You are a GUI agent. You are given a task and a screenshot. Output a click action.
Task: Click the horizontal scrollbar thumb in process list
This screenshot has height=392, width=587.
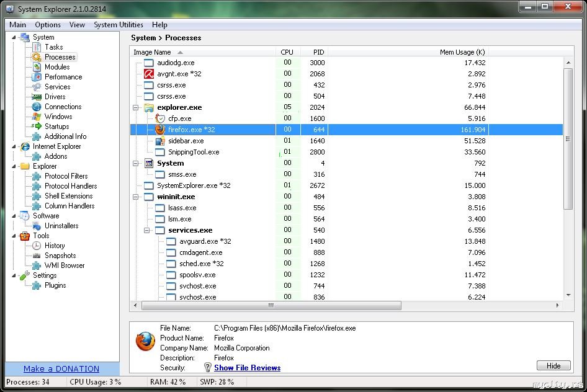coord(271,306)
